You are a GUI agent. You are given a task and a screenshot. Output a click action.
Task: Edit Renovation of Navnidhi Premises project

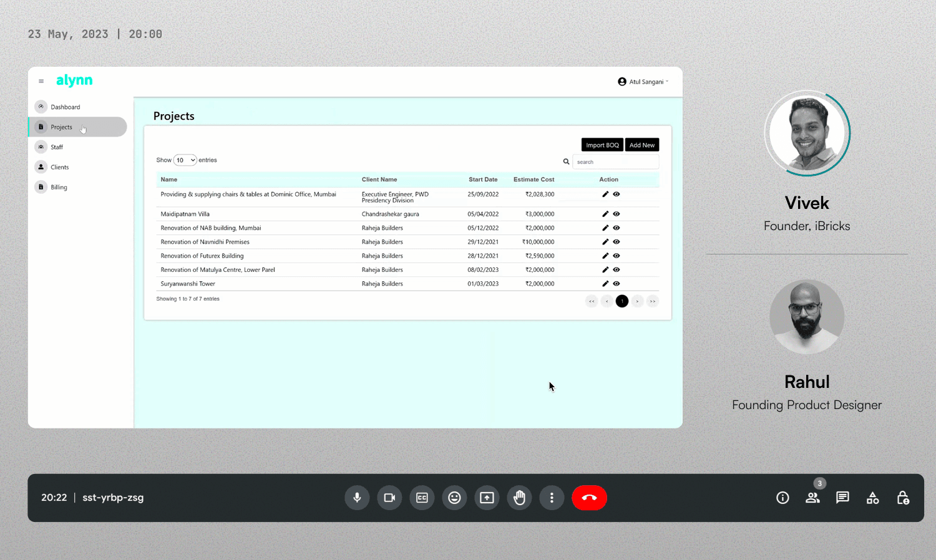pyautogui.click(x=605, y=242)
